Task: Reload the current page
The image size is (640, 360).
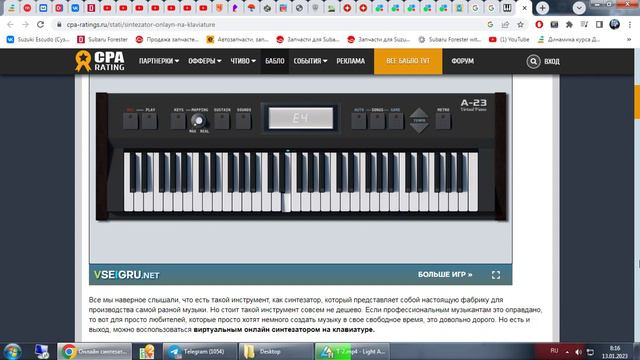Action: [40, 24]
